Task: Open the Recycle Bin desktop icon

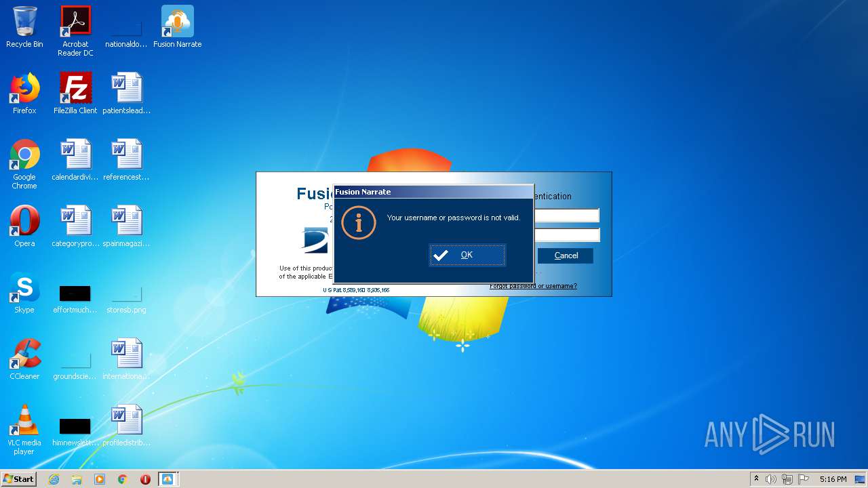Action: (x=24, y=27)
